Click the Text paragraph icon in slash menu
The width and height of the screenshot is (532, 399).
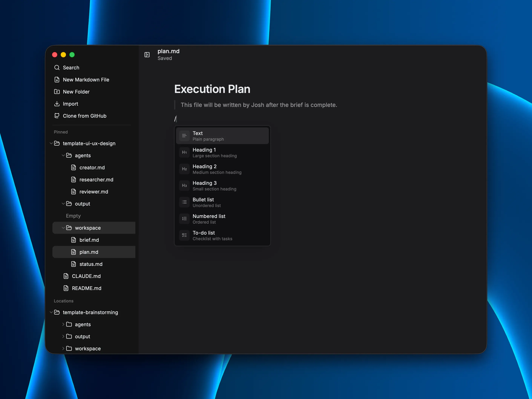pyautogui.click(x=184, y=136)
